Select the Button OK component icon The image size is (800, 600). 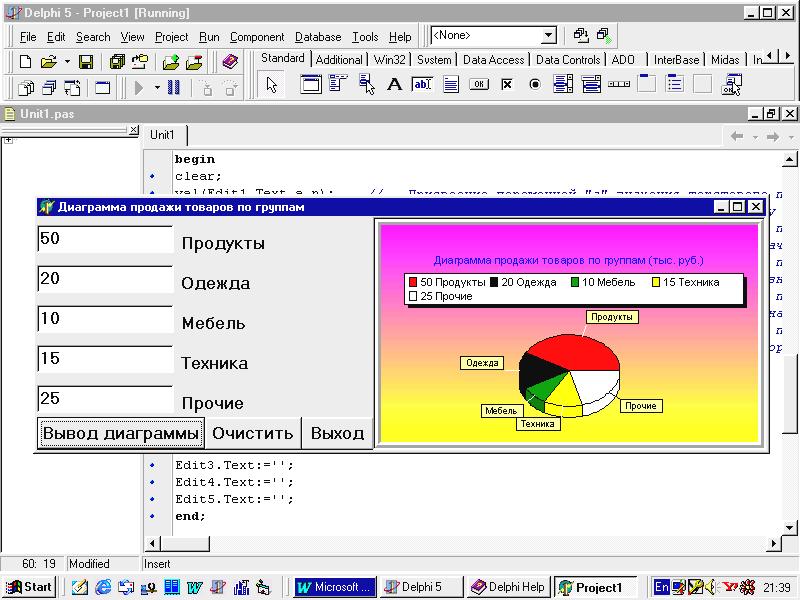[x=479, y=84]
